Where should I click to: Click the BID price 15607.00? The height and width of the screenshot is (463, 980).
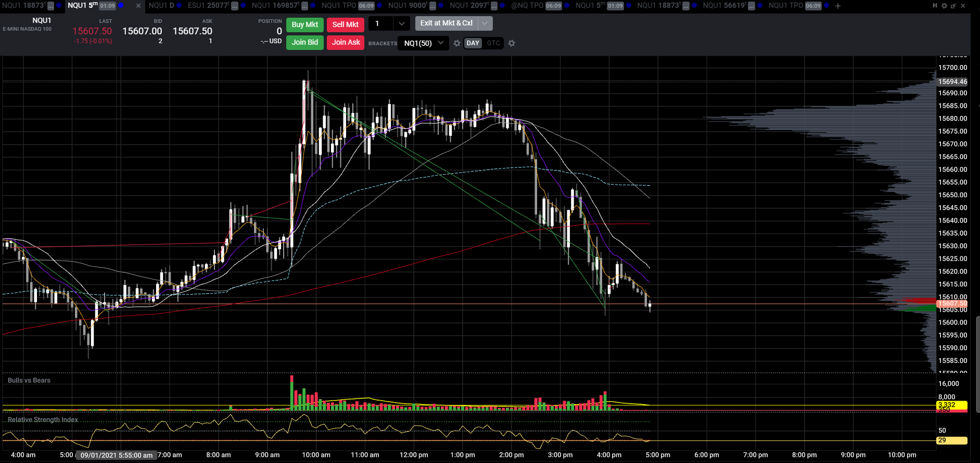[x=142, y=31]
